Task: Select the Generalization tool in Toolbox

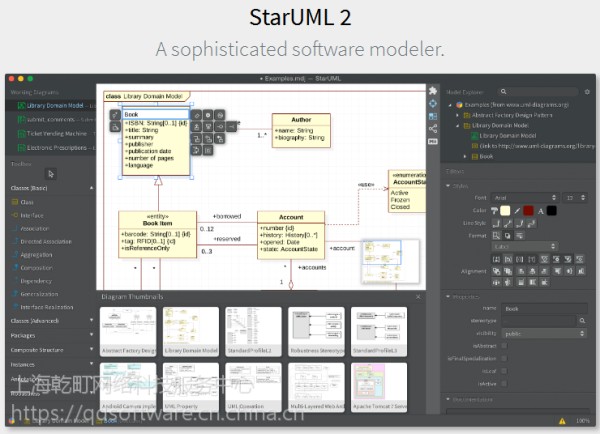Action: point(36,292)
